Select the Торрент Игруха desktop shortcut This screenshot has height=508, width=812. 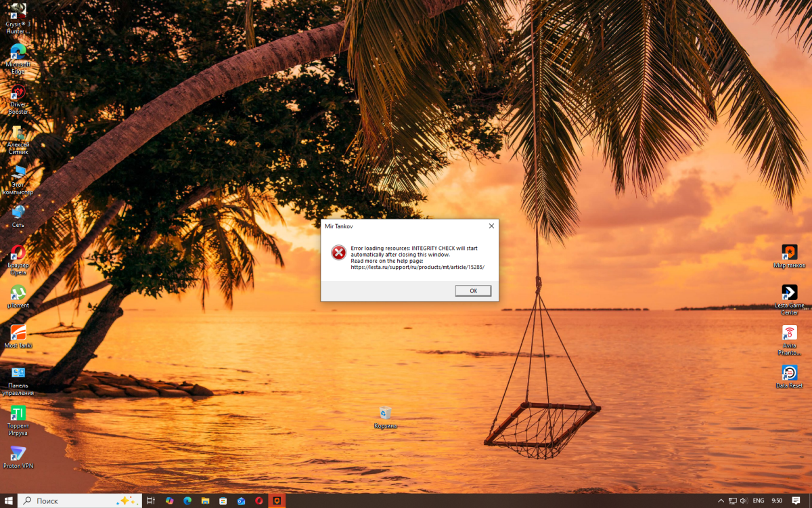click(18, 421)
